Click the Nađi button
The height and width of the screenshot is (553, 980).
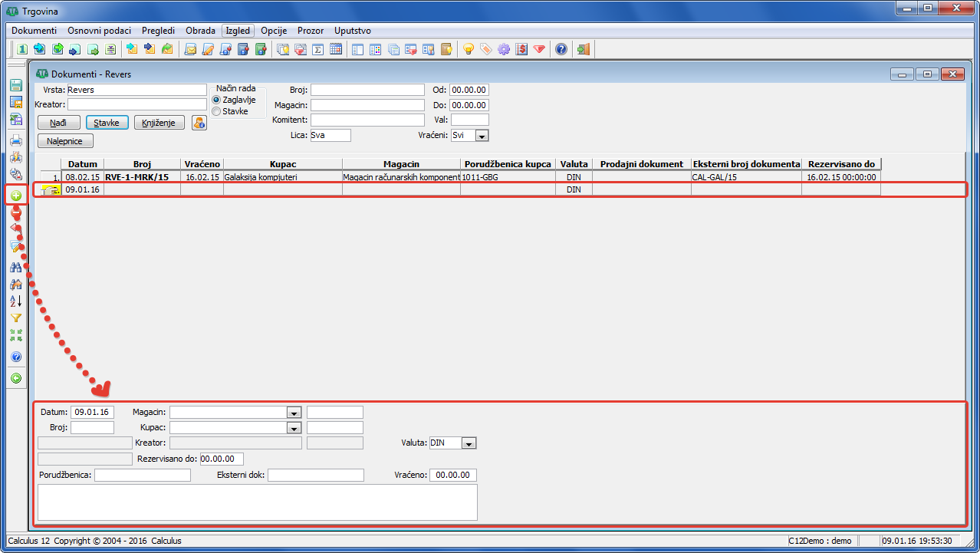(x=58, y=123)
